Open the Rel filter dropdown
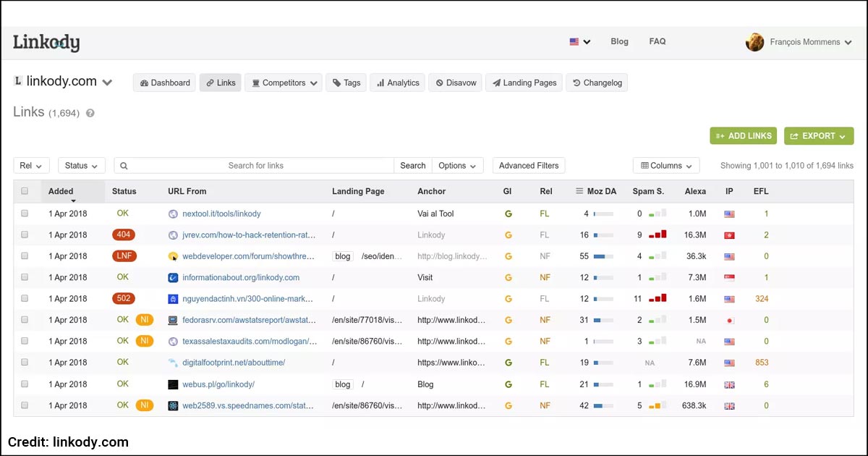This screenshot has width=868, height=456. 31,166
